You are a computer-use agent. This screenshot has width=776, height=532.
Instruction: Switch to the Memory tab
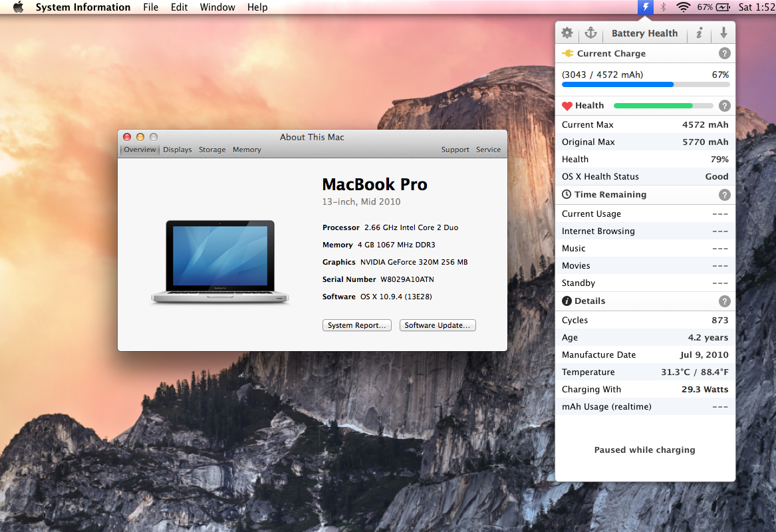pos(247,150)
